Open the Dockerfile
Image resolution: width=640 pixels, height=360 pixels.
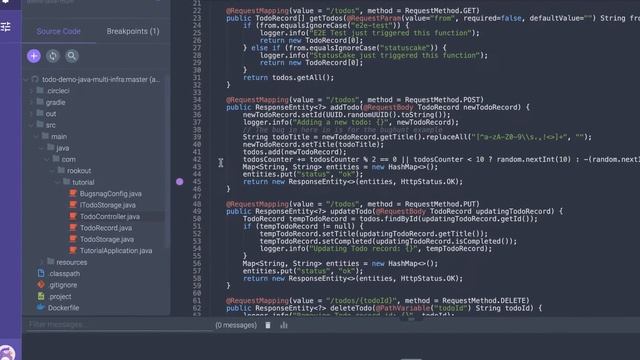click(63, 308)
